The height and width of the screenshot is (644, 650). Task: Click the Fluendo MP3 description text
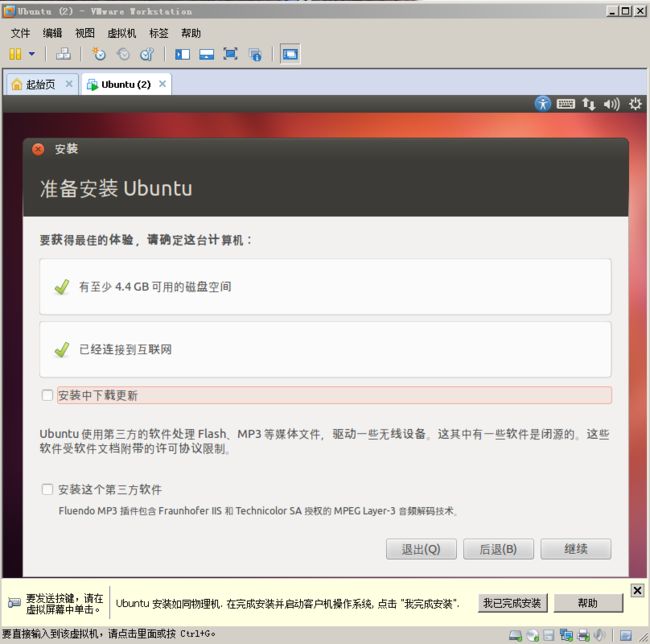[257, 511]
